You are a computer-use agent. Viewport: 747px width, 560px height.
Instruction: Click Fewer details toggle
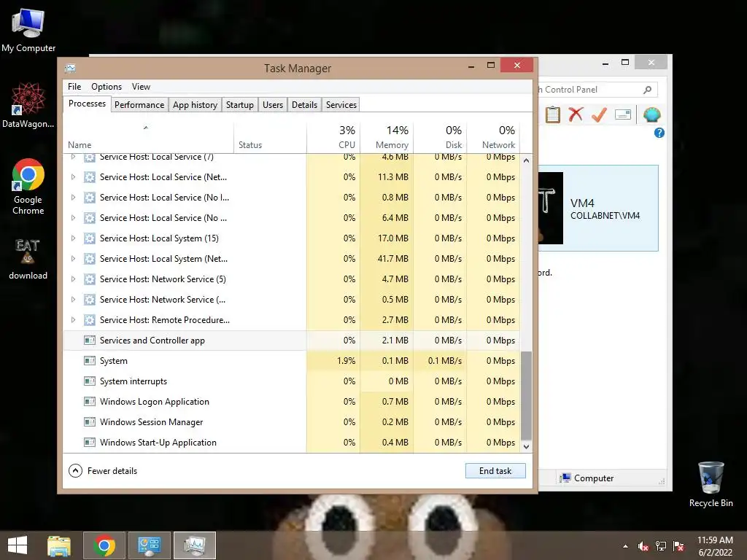(103, 470)
